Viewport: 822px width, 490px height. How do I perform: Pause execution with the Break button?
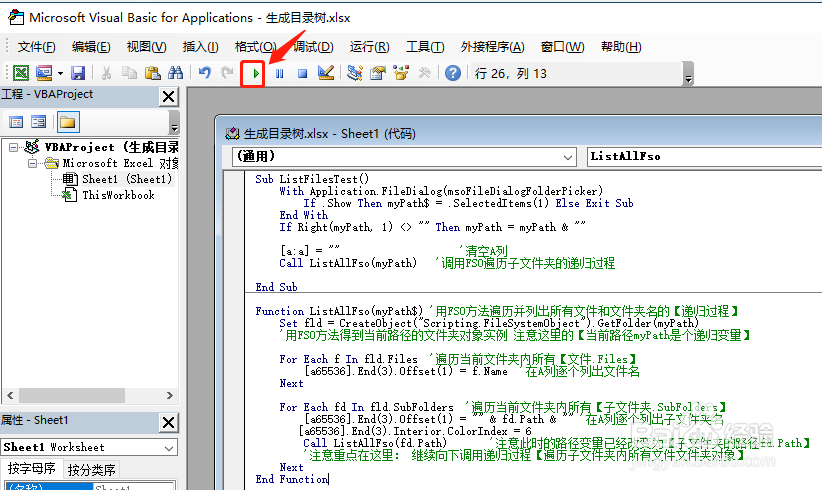coord(279,73)
